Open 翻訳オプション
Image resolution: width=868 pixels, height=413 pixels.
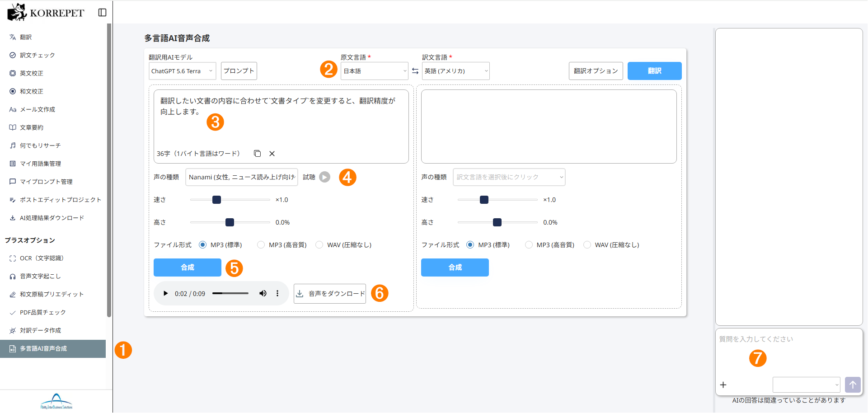[x=596, y=71]
